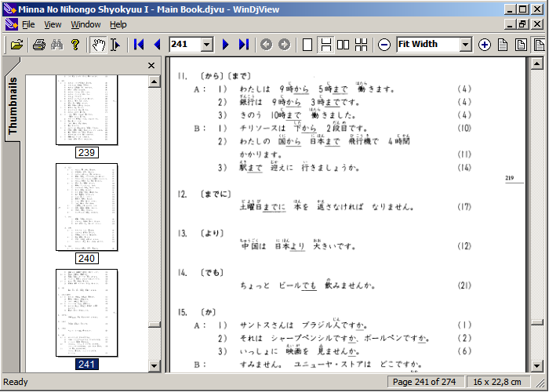Open the Window menu

click(x=85, y=24)
